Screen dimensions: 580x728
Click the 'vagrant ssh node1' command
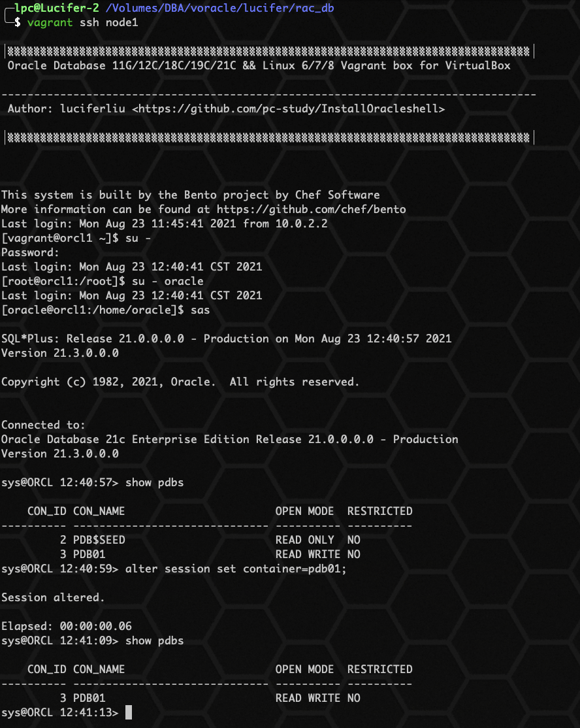(82, 22)
